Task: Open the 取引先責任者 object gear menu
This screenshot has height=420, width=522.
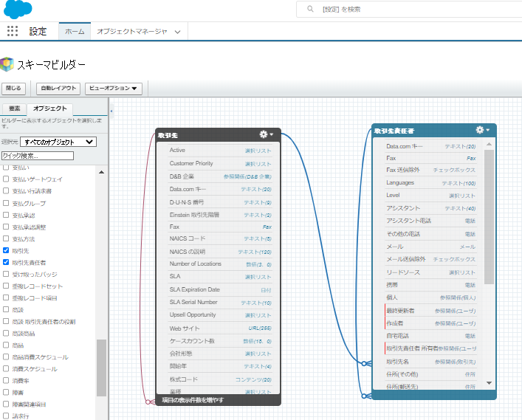Action: click(x=482, y=130)
